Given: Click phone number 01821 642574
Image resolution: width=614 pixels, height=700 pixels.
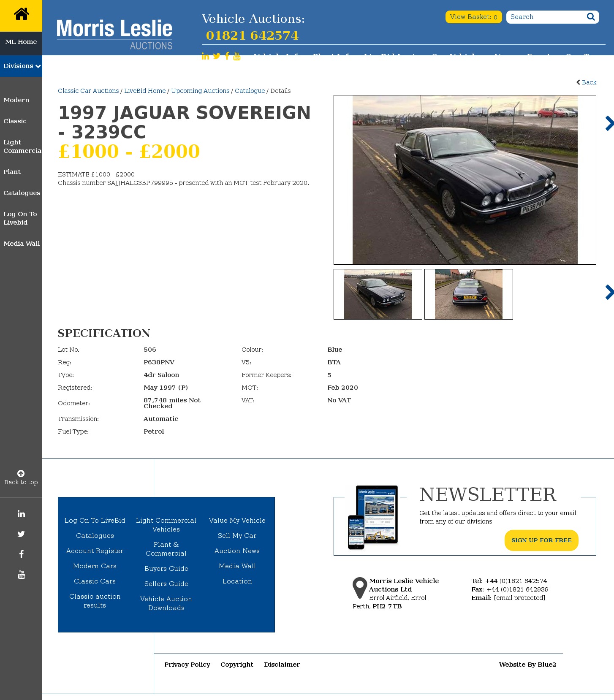Looking at the screenshot, I should pos(252,35).
